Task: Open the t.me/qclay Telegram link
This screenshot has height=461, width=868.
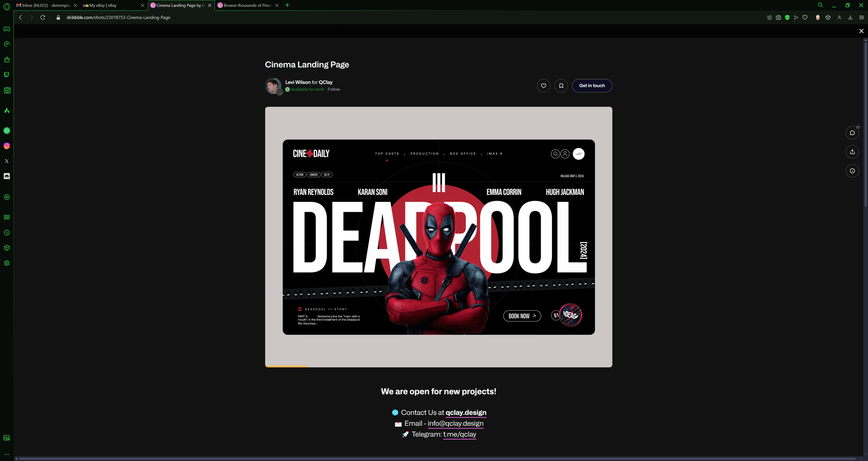Action: 460,434
